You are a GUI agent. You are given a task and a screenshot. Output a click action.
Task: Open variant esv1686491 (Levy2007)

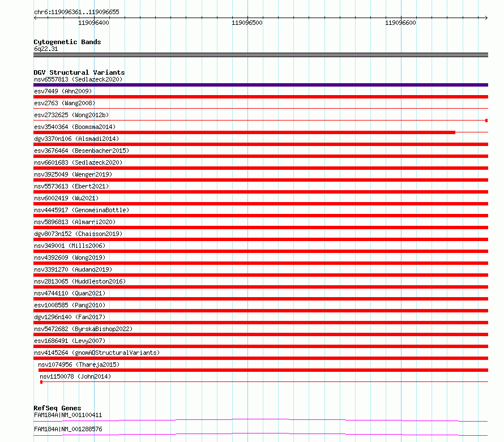(70, 341)
